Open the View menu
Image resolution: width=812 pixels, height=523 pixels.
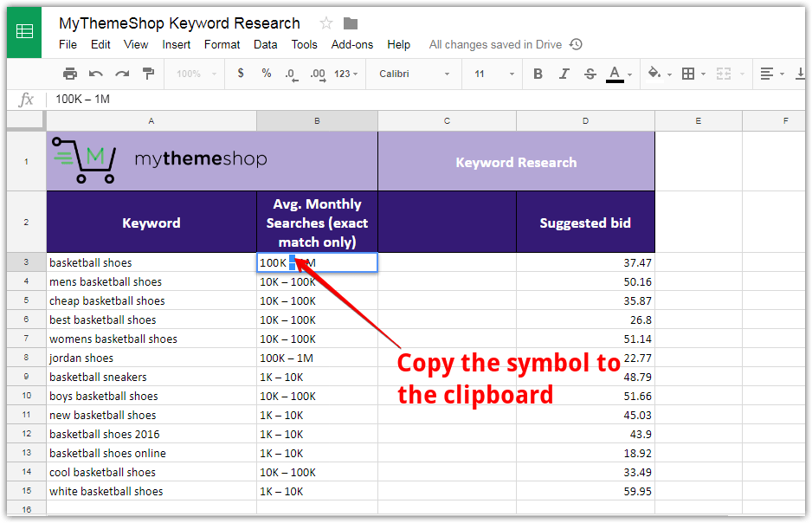pyautogui.click(x=136, y=44)
